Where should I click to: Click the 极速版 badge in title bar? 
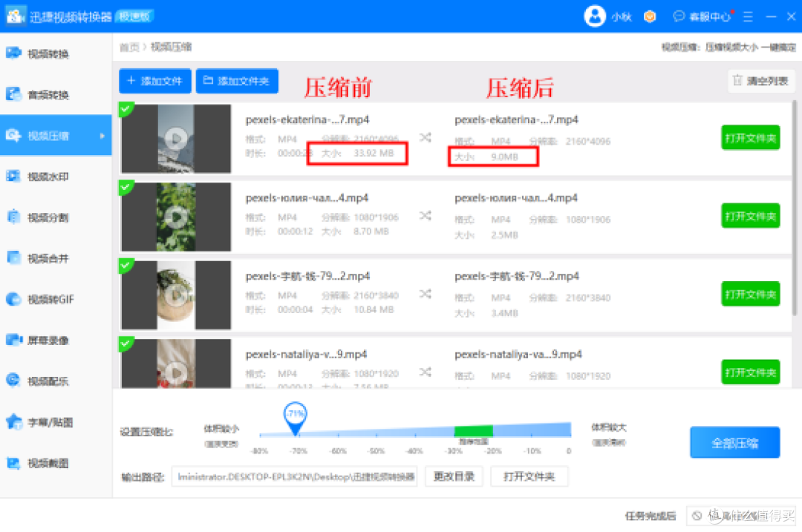click(134, 16)
